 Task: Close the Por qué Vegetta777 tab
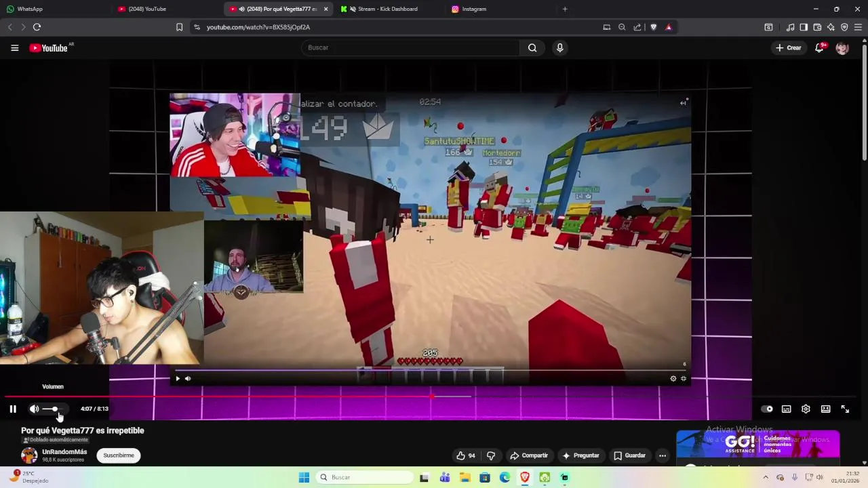[x=325, y=9]
